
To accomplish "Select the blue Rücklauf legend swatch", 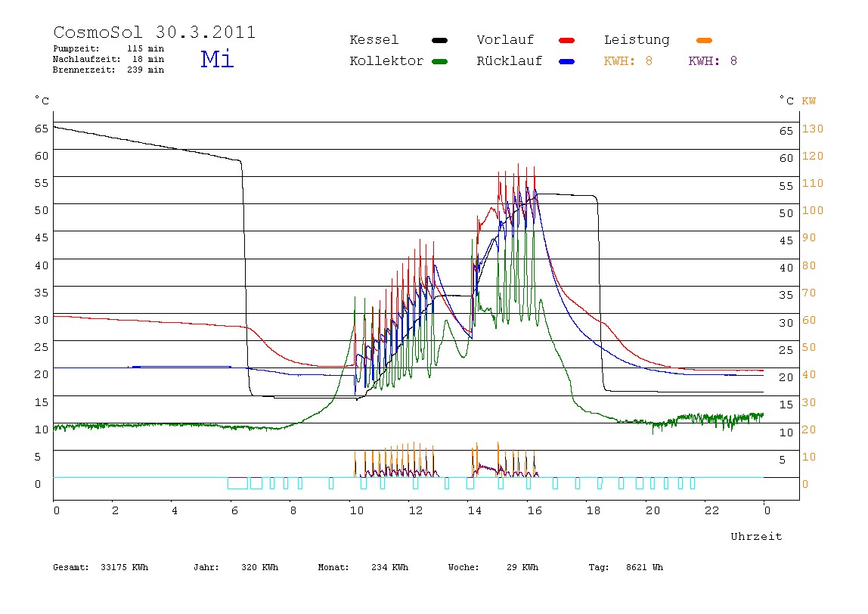I will pyautogui.click(x=567, y=61).
